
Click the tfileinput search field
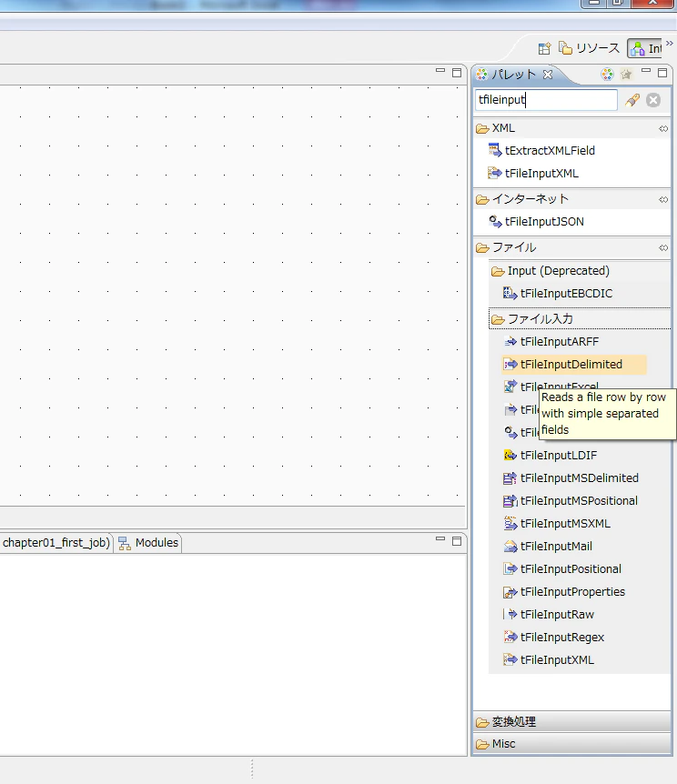coord(546,100)
